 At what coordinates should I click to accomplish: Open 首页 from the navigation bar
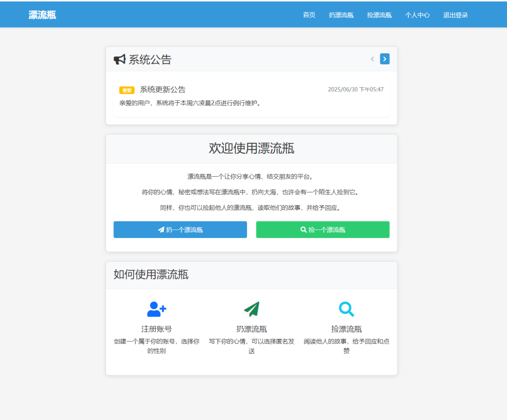coord(308,15)
